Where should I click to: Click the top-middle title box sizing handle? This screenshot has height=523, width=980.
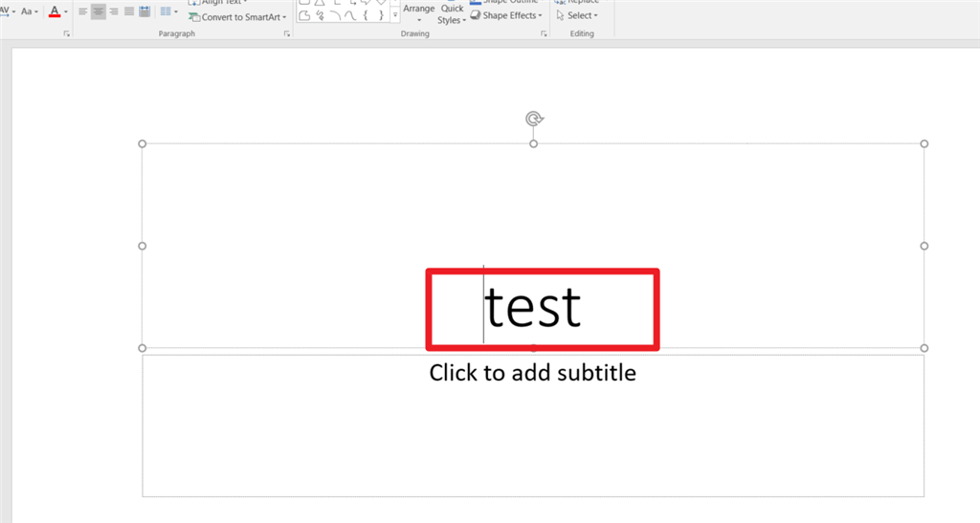(533, 144)
